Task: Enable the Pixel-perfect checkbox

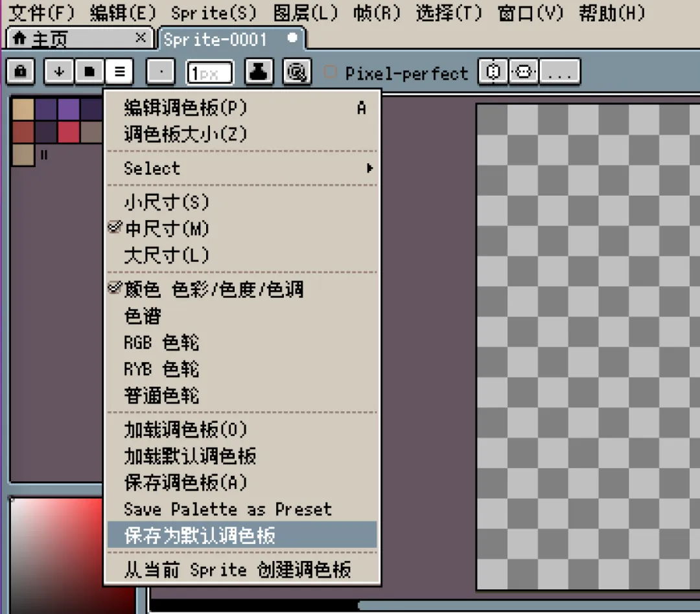Action: pos(330,71)
